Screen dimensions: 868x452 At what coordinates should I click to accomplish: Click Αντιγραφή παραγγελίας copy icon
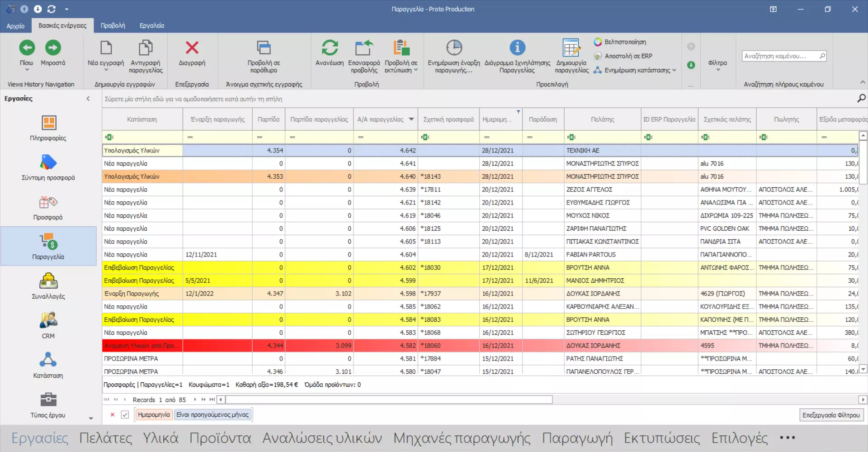146,48
